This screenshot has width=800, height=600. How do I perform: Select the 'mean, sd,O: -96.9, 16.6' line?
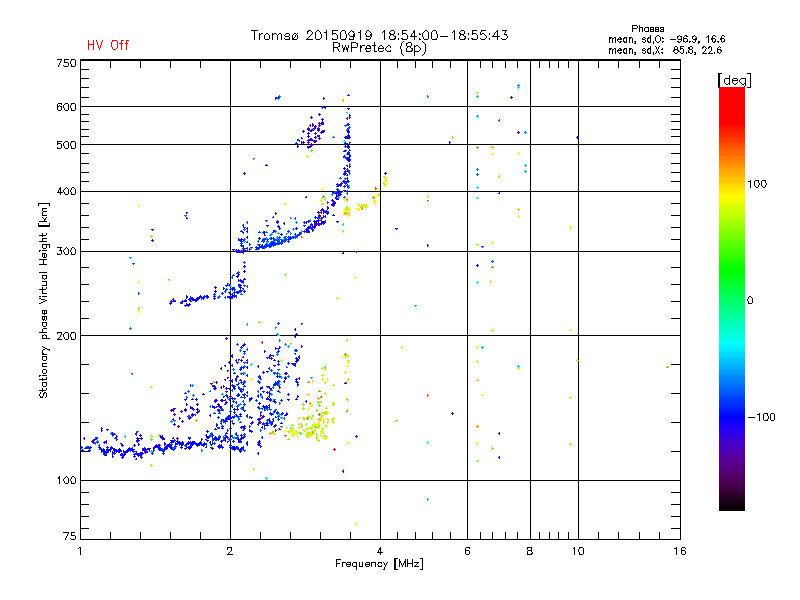(x=666, y=39)
